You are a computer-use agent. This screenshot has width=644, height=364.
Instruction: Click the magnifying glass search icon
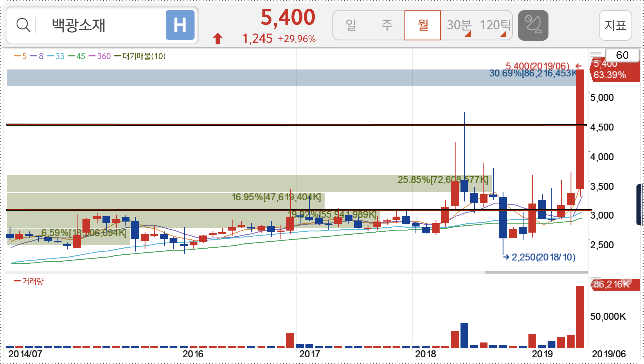click(23, 25)
